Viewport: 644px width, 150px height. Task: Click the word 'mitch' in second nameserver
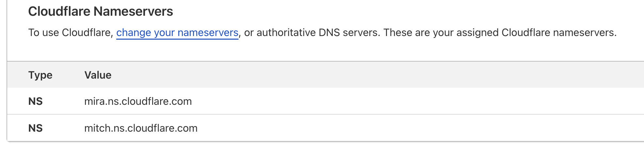pos(97,128)
